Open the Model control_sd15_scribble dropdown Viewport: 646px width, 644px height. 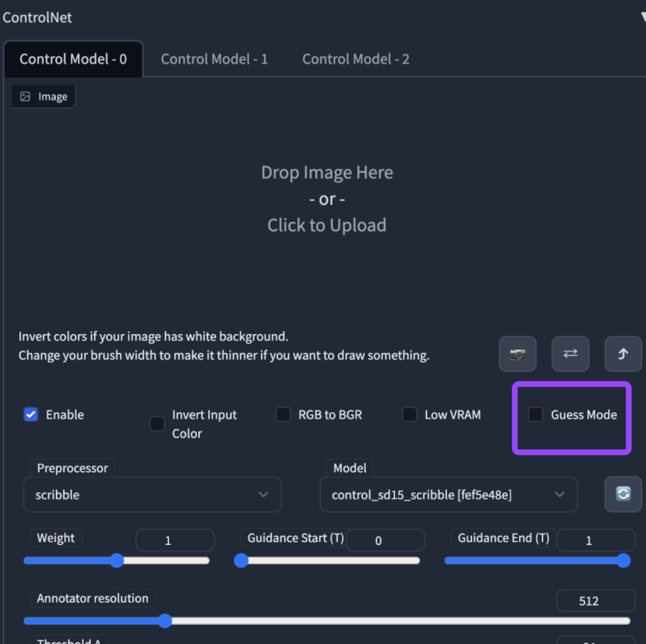(448, 494)
